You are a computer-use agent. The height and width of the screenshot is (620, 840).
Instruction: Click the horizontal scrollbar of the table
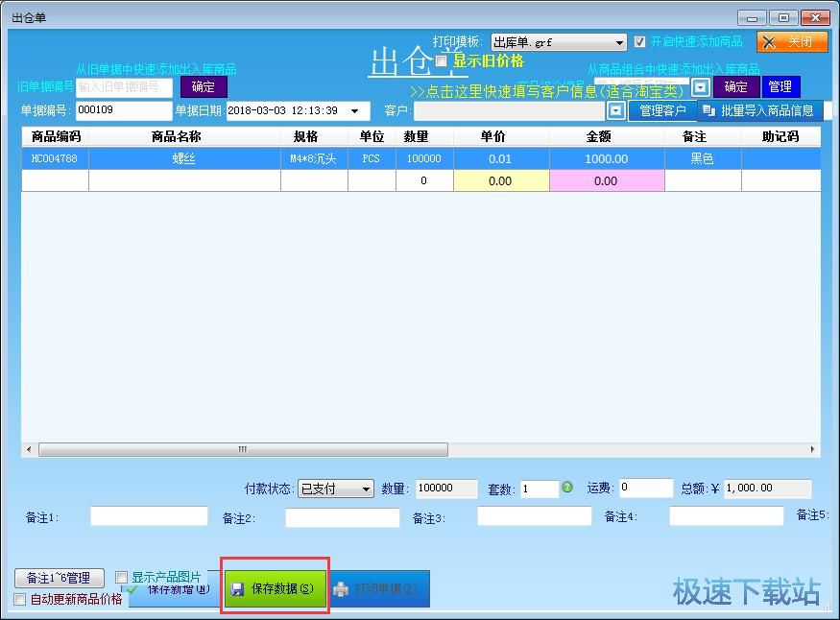(x=242, y=449)
